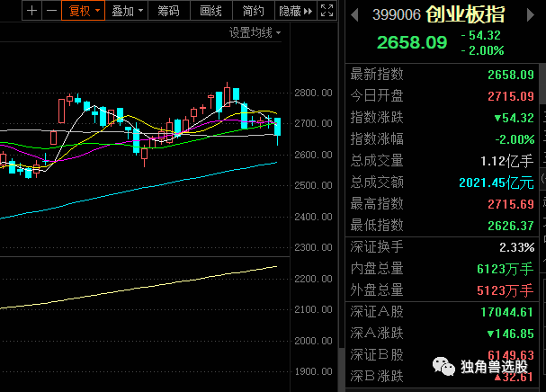
Task: Click the 2200.00 price axis label
Action: (313, 279)
